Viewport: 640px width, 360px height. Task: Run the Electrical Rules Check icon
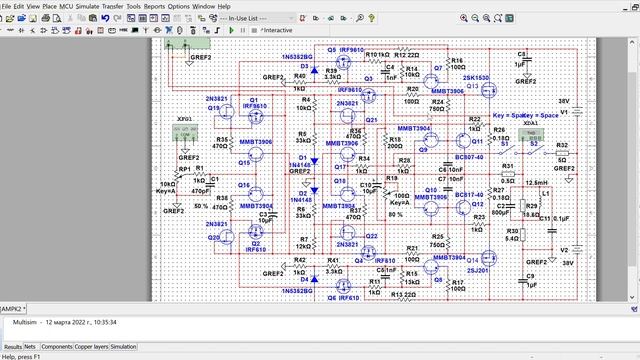pos(302,18)
